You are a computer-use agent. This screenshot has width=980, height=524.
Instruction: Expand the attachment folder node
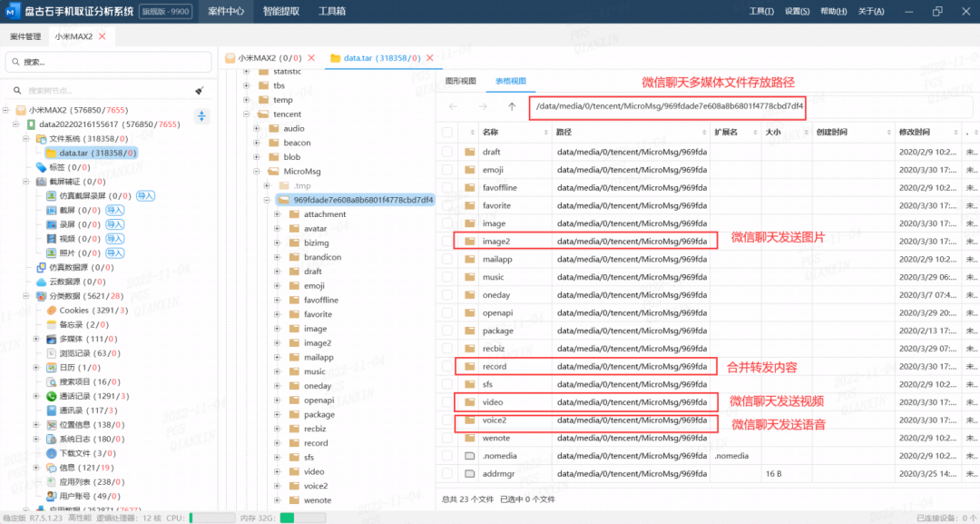[x=277, y=214]
